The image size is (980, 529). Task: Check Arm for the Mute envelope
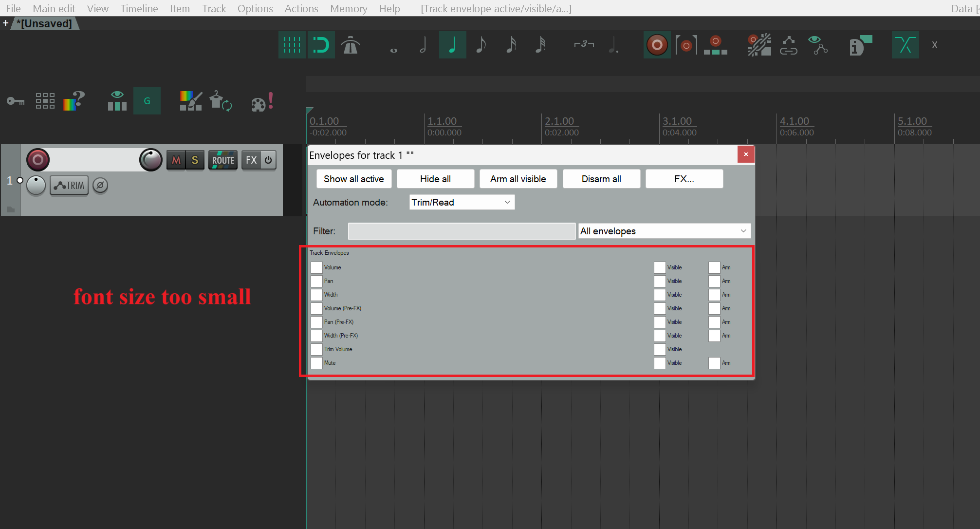tap(714, 363)
